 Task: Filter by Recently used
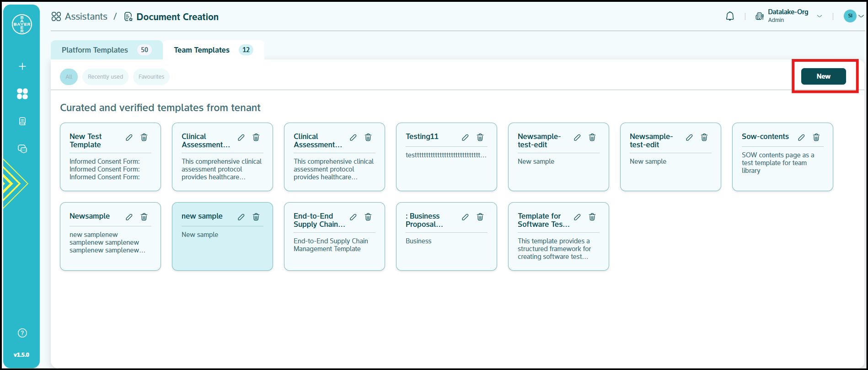pyautogui.click(x=105, y=77)
